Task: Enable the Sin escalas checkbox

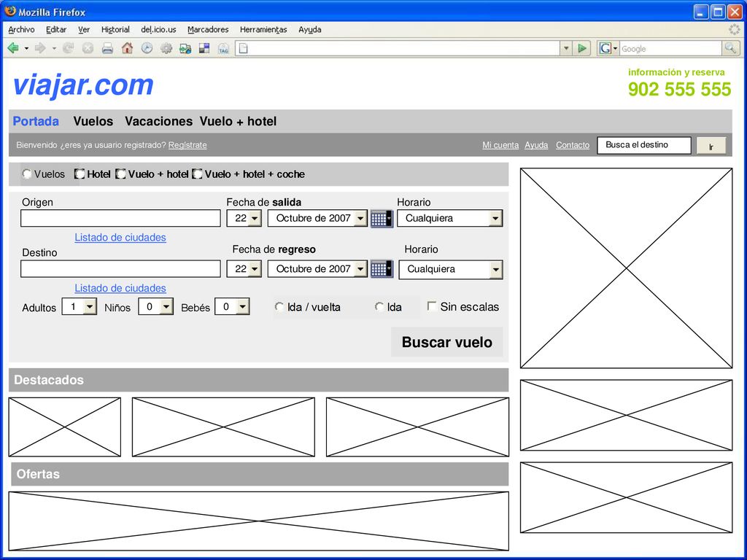Action: 432,306
